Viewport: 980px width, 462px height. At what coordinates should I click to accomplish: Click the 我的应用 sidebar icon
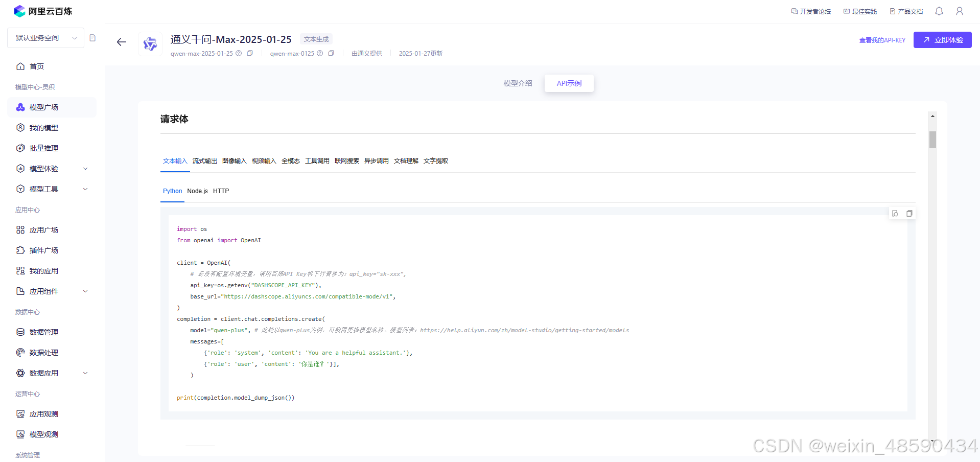coord(20,271)
